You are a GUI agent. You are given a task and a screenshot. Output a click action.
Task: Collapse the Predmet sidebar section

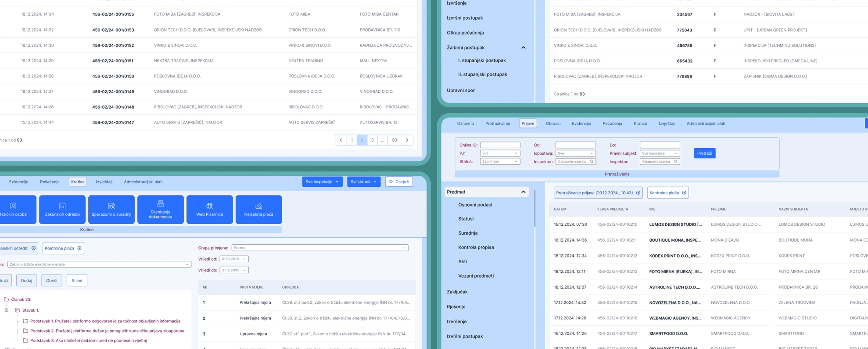pyautogui.click(x=523, y=192)
